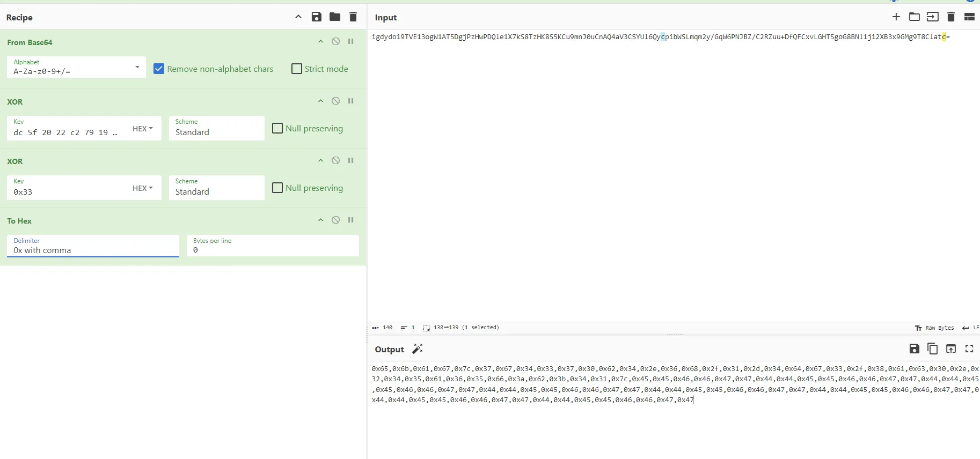Click the output magic wand icon
Viewport: 980px width, 459px height.
[x=417, y=349]
